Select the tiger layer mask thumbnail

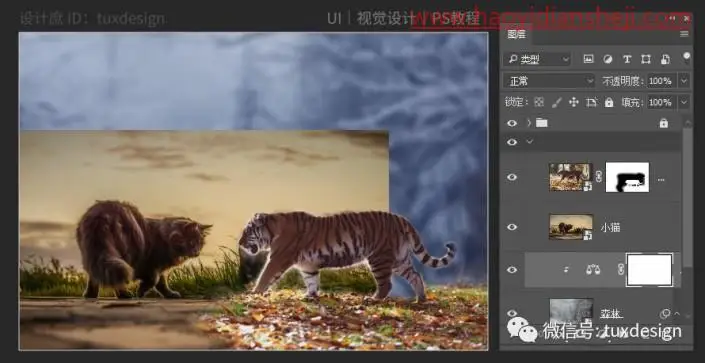(x=627, y=177)
